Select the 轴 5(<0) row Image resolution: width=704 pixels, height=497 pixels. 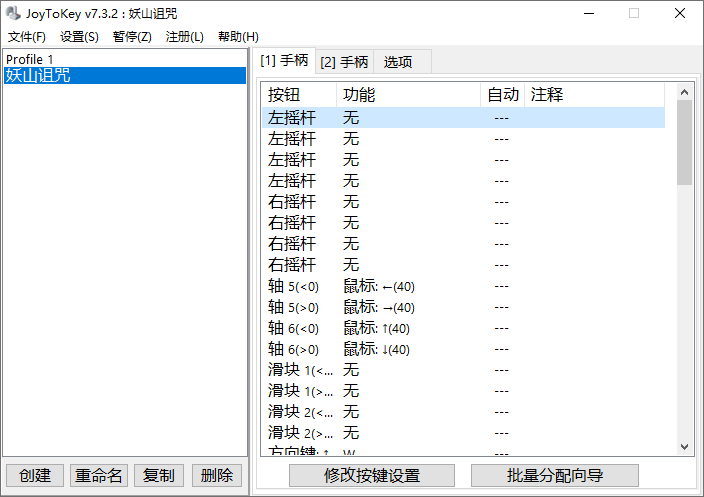tap(463, 286)
